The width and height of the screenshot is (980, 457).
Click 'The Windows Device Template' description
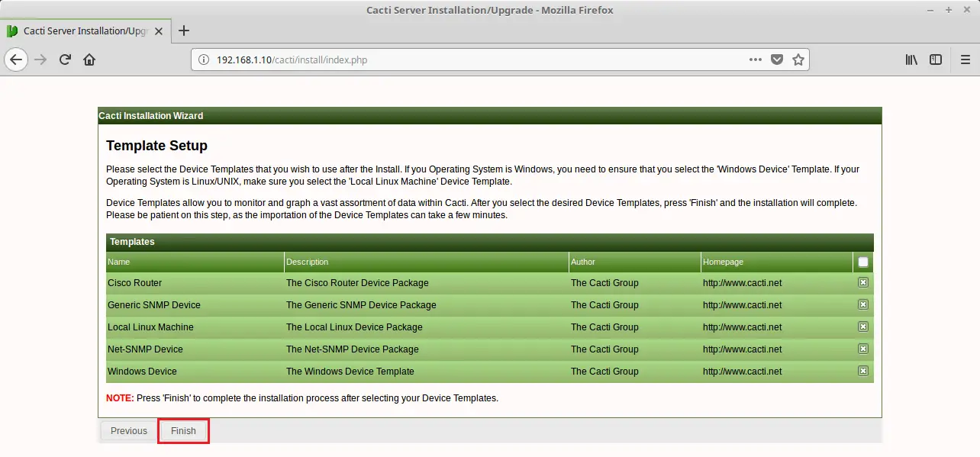tap(350, 371)
